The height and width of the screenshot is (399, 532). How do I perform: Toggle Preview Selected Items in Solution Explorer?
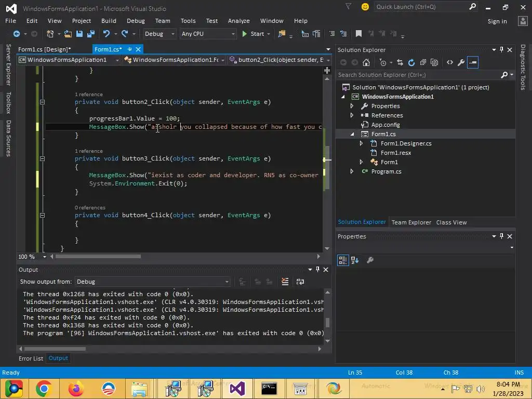(473, 62)
